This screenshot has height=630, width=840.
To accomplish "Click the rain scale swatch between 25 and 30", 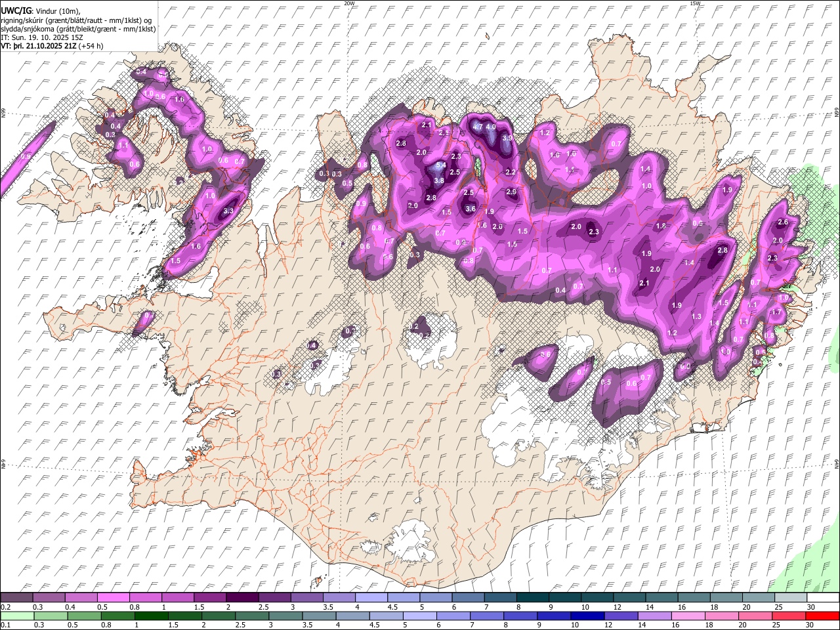I will [788, 616].
